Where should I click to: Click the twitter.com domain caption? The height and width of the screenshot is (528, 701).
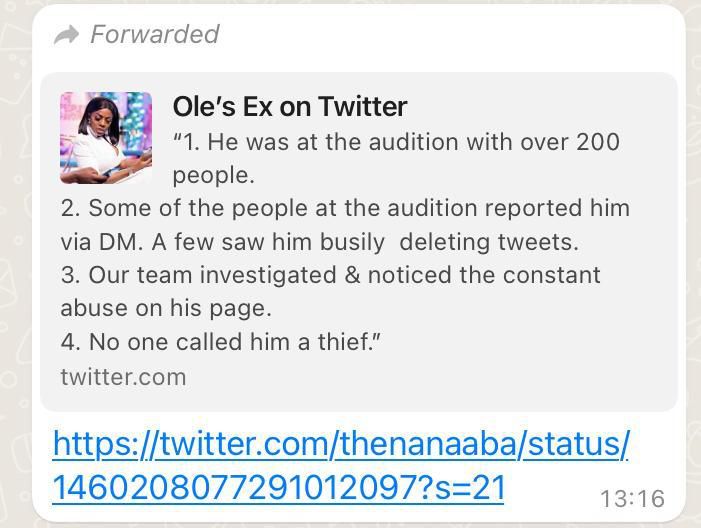pos(123,377)
